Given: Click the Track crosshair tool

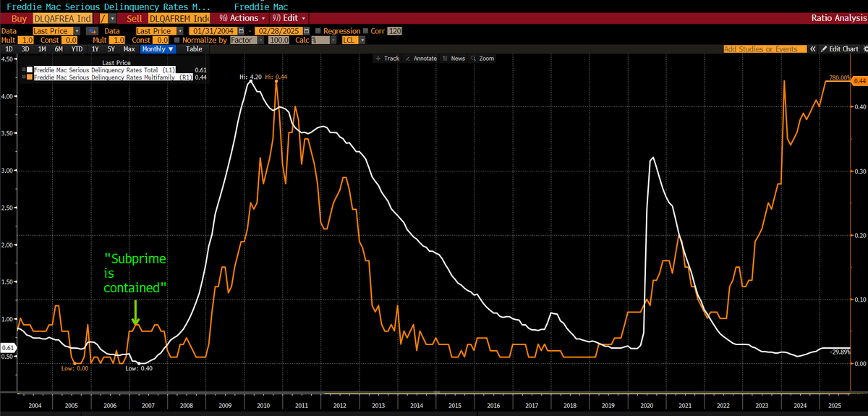Looking at the screenshot, I should tap(388, 59).
